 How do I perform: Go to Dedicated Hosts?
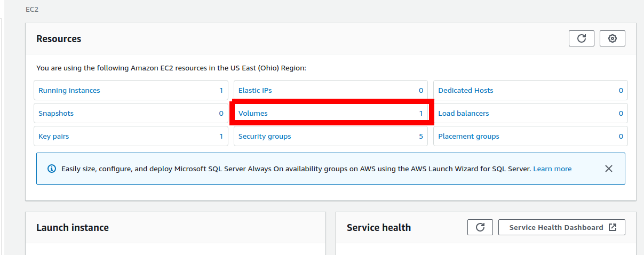click(x=465, y=91)
